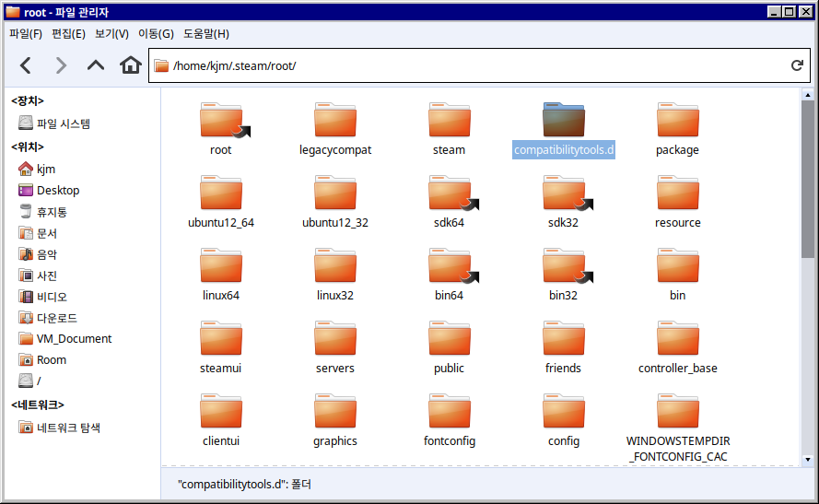Select the friends folder icon
This screenshot has width=819, height=504.
(564, 338)
